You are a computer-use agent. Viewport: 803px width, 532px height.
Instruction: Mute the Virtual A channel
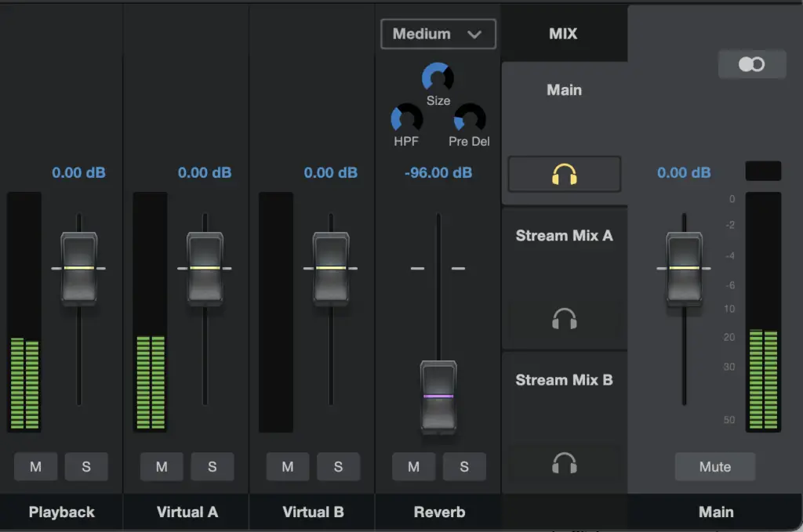click(162, 466)
